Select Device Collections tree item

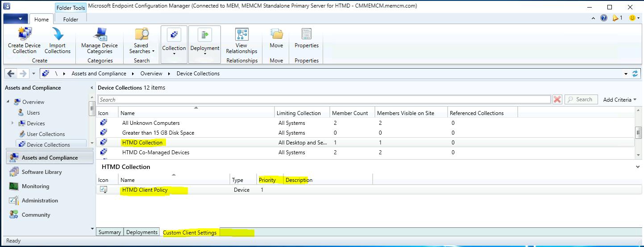[x=48, y=145]
